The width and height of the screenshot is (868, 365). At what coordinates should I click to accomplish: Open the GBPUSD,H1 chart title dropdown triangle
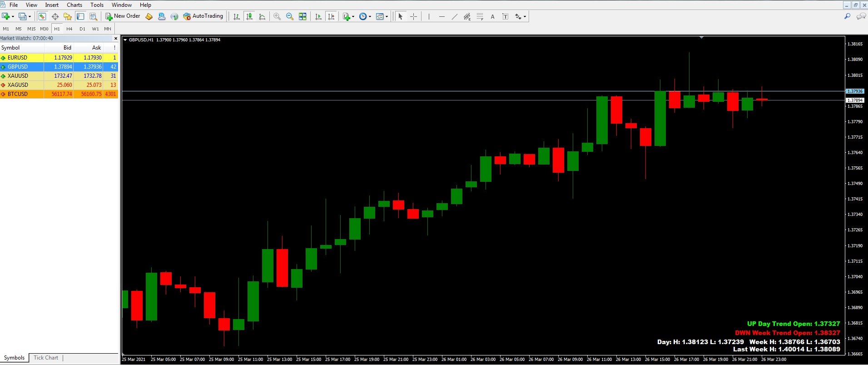(x=125, y=40)
